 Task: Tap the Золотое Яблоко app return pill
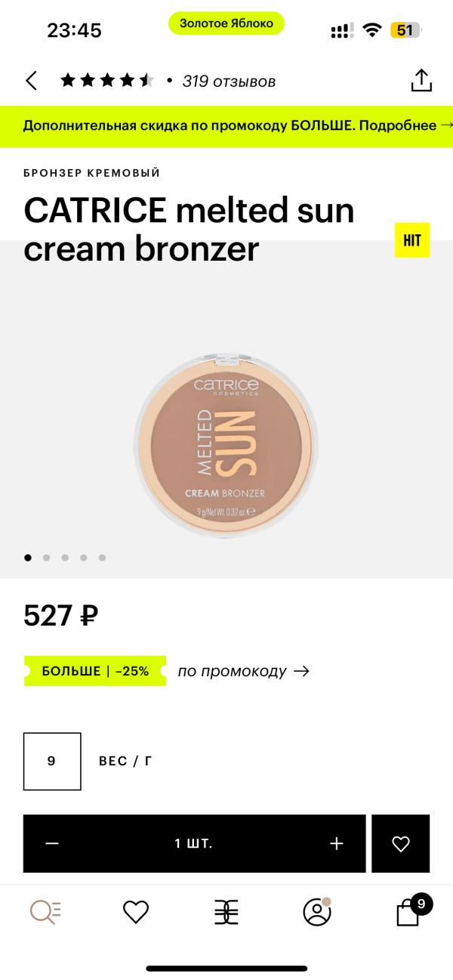pos(226,23)
